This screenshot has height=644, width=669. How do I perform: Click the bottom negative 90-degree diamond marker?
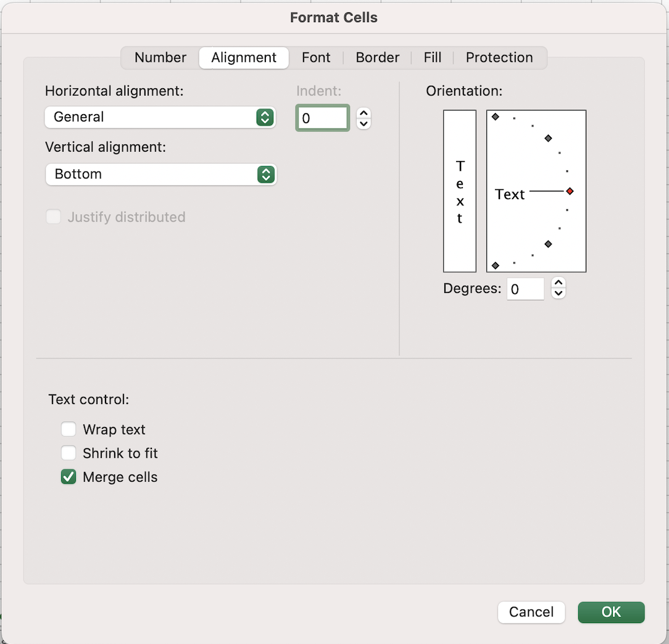coord(496,266)
